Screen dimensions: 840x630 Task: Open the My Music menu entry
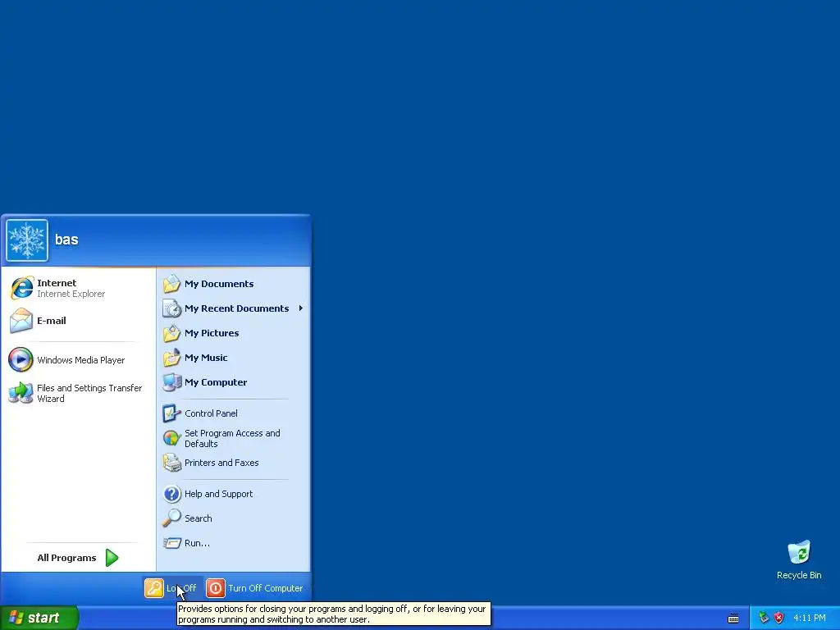(234, 358)
